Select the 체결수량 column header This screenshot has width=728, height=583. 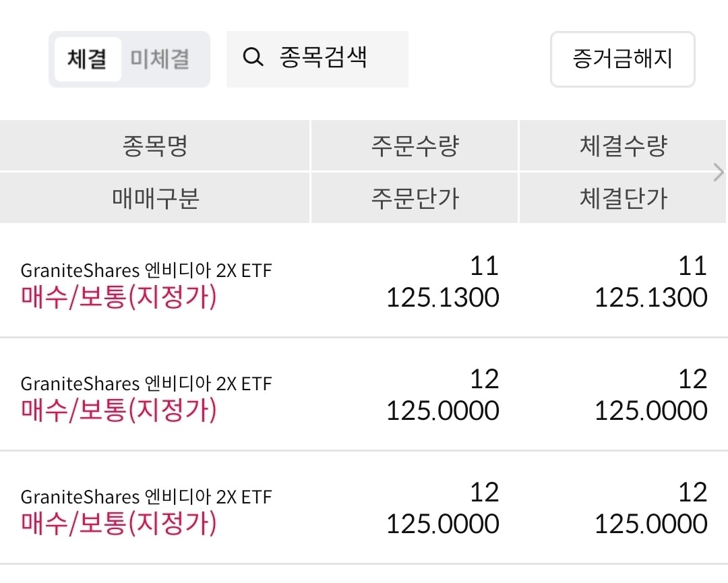[623, 146]
